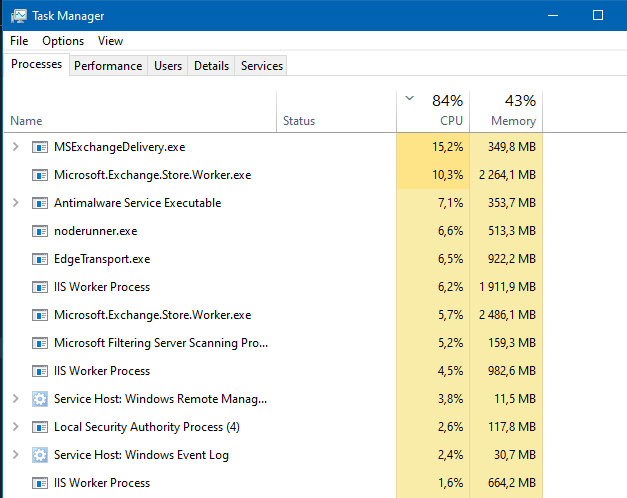Select Microsoft Filtering Server Scanning Pro... row

point(161,343)
